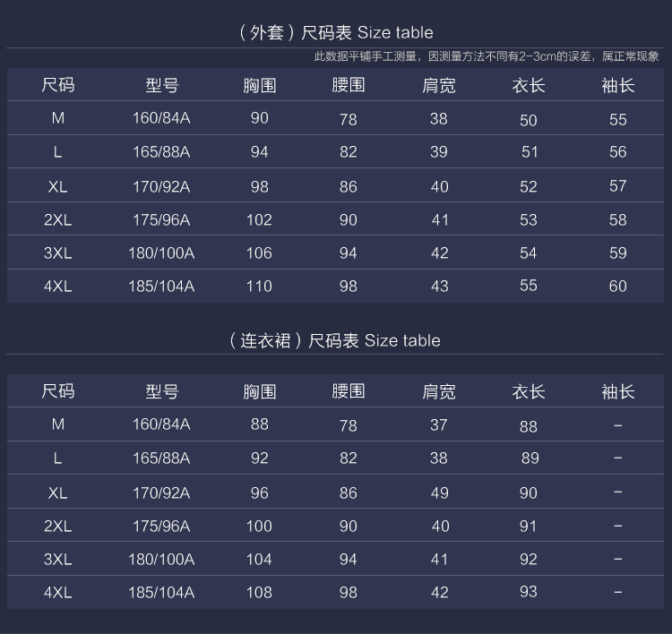Click the dash in dress 2XL sleeve column

coord(618,526)
